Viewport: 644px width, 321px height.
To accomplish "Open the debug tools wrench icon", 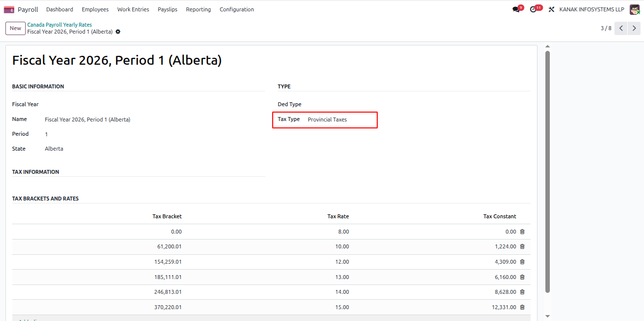I will 551,9.
